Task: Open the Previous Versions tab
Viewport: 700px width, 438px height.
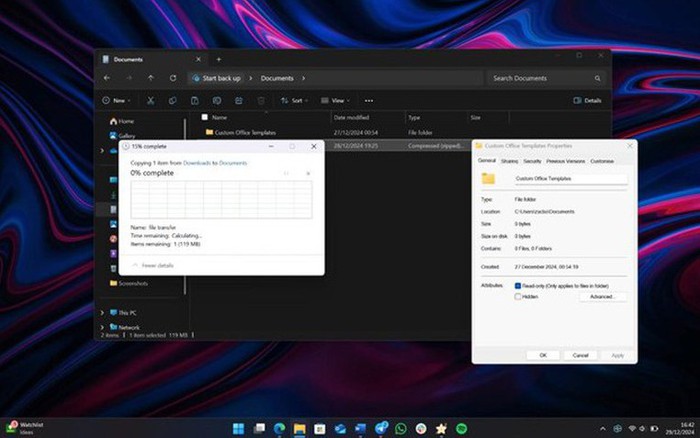Action: click(x=565, y=161)
